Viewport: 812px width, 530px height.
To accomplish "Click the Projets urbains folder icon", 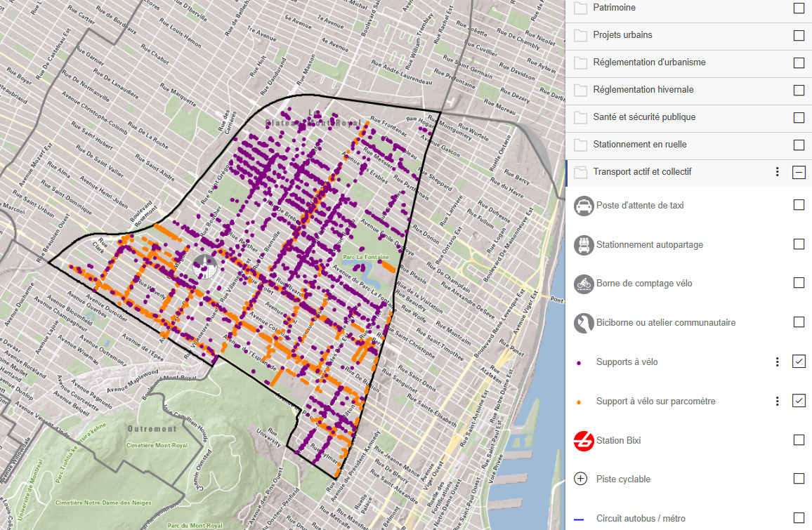I will point(580,35).
